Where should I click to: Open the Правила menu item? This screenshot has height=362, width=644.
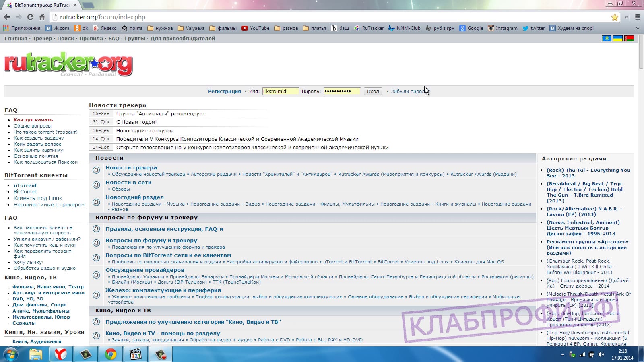coord(91,39)
